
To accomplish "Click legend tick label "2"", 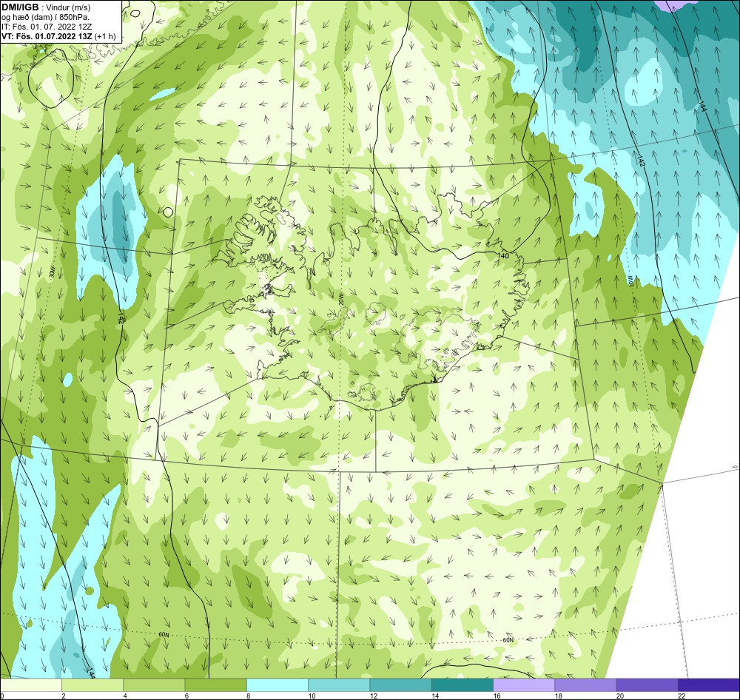I will [63, 696].
